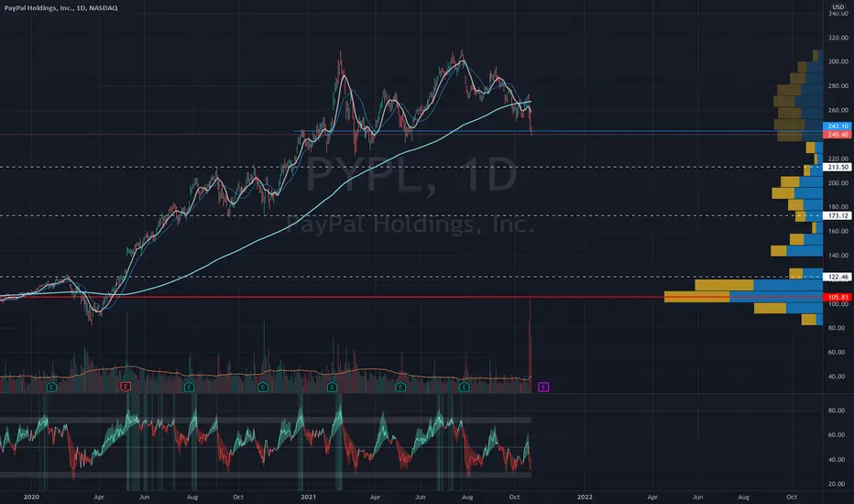Open the green earnings marker near late July 2020
The width and height of the screenshot is (854, 504).
click(x=189, y=387)
